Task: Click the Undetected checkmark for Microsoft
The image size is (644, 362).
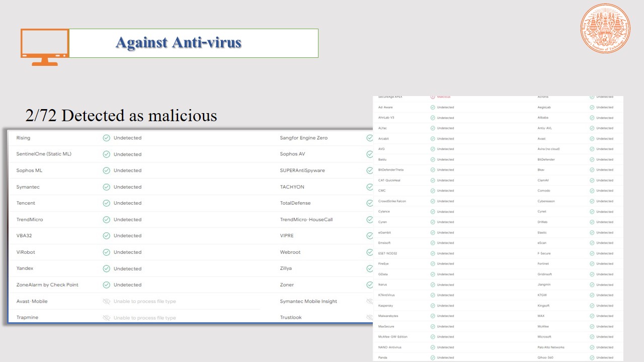Action: [592, 337]
